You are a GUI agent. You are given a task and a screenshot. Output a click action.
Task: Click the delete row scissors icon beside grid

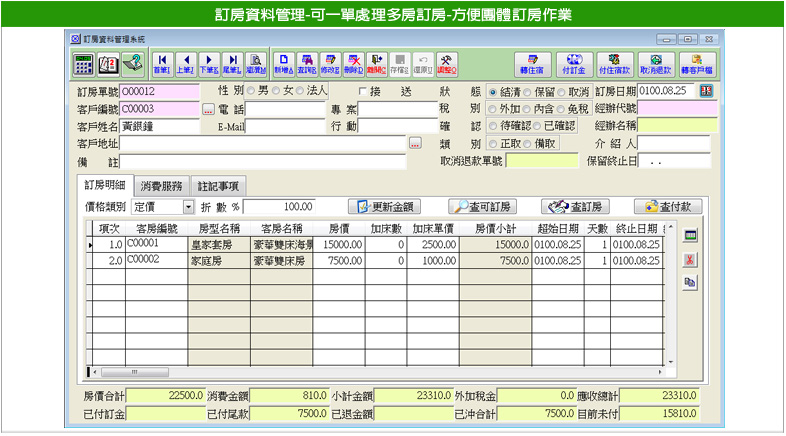[689, 259]
